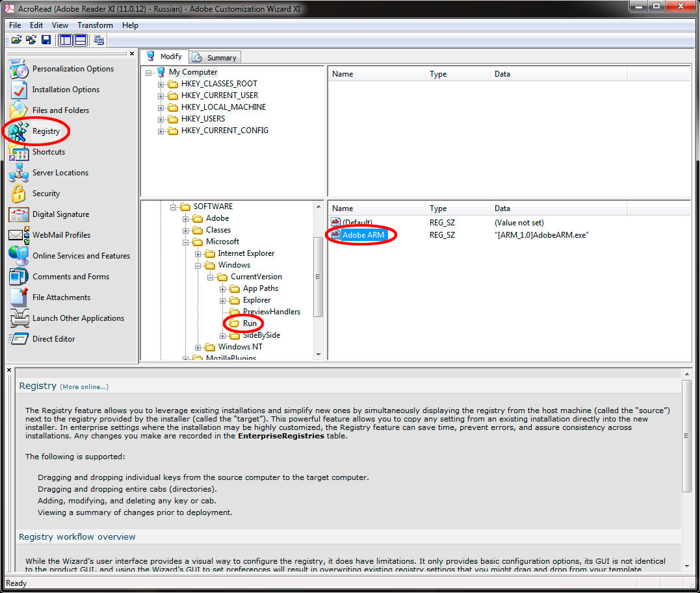Open the View menu
The height and width of the screenshot is (593, 700).
tap(60, 25)
